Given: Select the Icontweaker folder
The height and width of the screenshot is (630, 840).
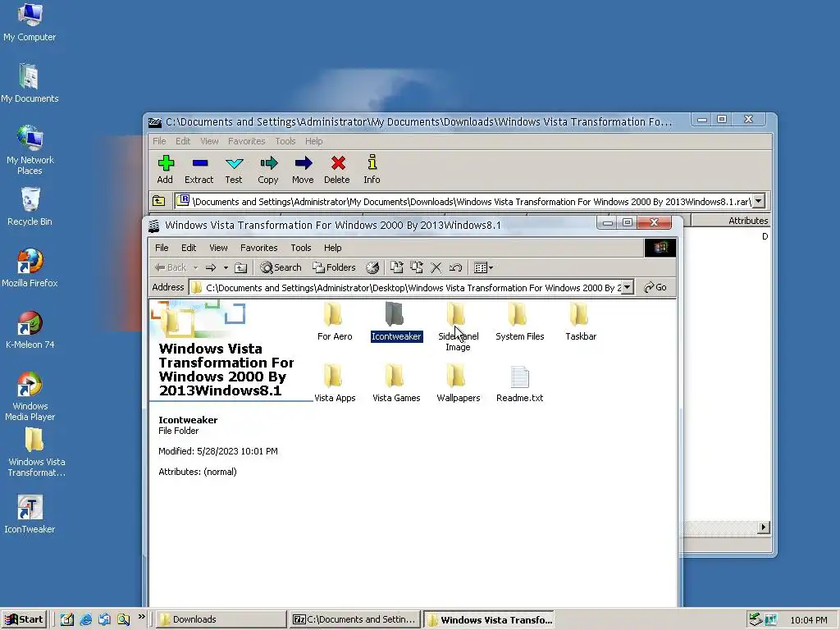Looking at the screenshot, I should [x=396, y=322].
